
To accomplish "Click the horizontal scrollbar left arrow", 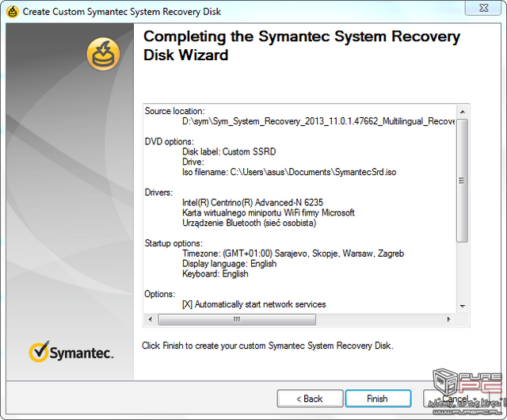I will 151,319.
